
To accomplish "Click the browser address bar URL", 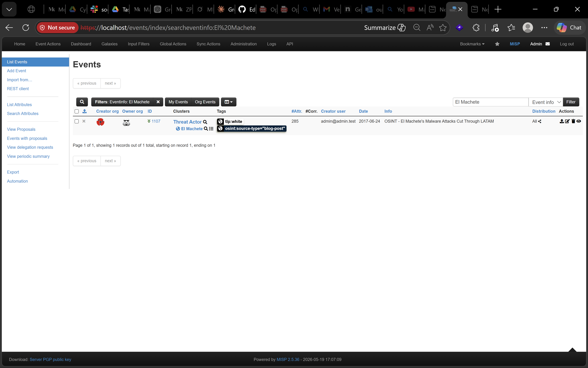I will tap(168, 27).
